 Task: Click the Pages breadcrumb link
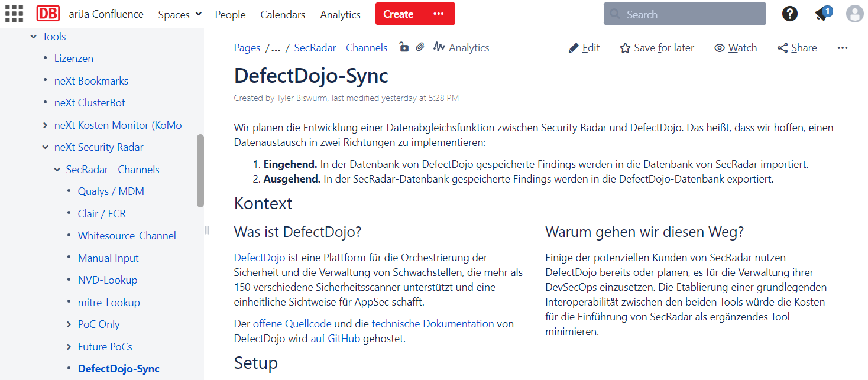(x=247, y=48)
